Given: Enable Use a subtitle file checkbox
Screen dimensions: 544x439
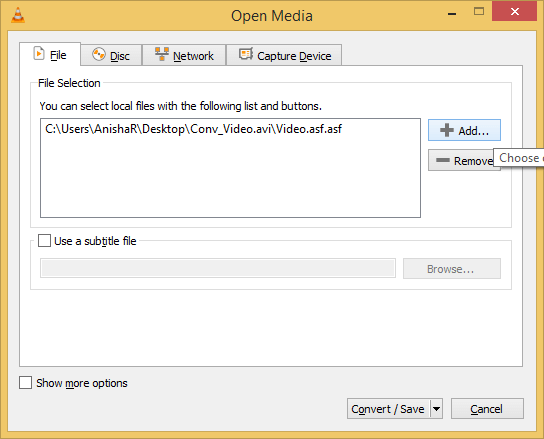Looking at the screenshot, I should pyautogui.click(x=44, y=240).
